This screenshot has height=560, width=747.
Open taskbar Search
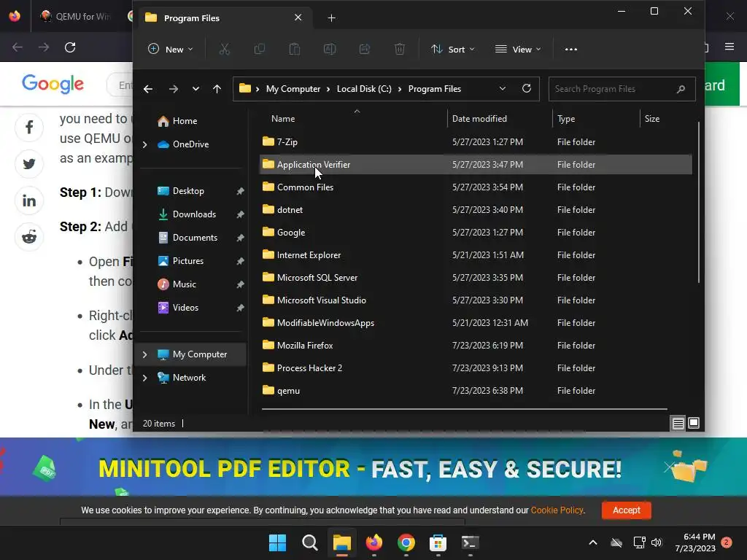309,542
